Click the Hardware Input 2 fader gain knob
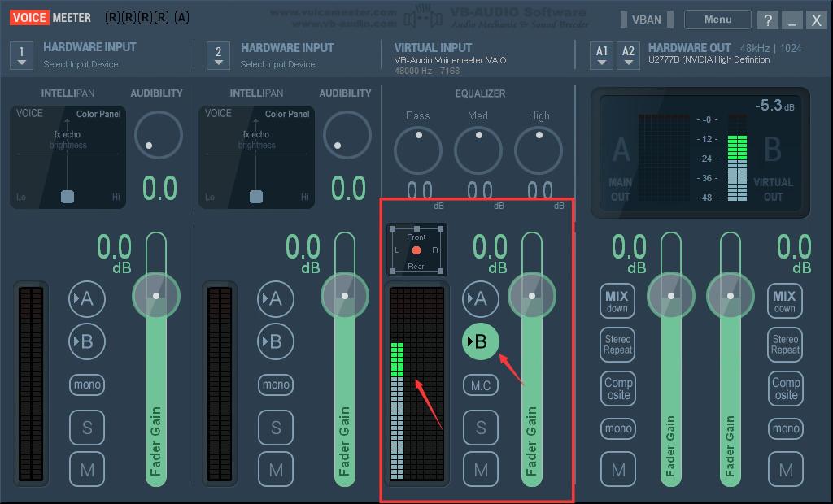 345,296
